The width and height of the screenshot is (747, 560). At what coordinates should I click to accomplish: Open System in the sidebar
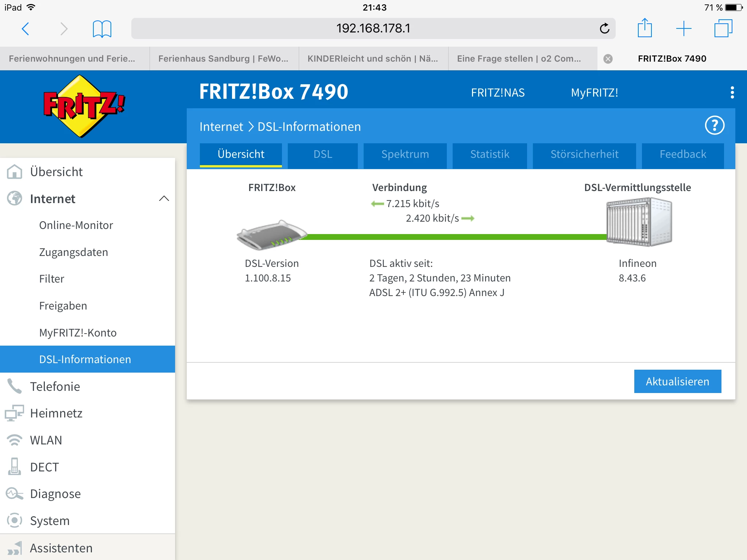click(x=88, y=521)
